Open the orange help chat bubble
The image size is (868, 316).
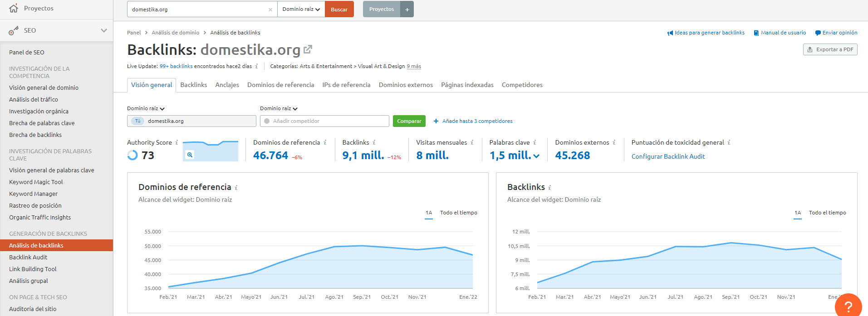(x=848, y=306)
